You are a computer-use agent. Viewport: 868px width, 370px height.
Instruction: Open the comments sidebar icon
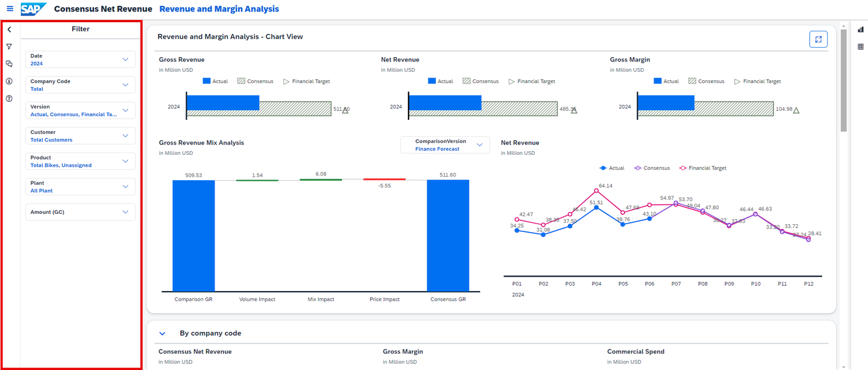pyautogui.click(x=9, y=63)
